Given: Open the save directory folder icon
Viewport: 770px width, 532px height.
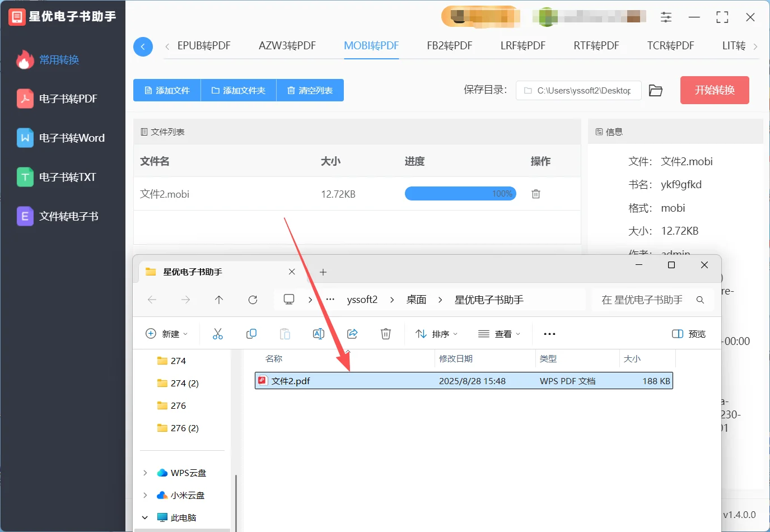Looking at the screenshot, I should tap(656, 91).
